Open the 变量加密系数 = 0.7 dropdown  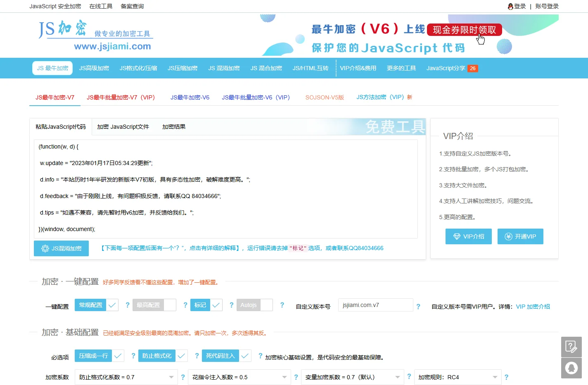[353, 377]
